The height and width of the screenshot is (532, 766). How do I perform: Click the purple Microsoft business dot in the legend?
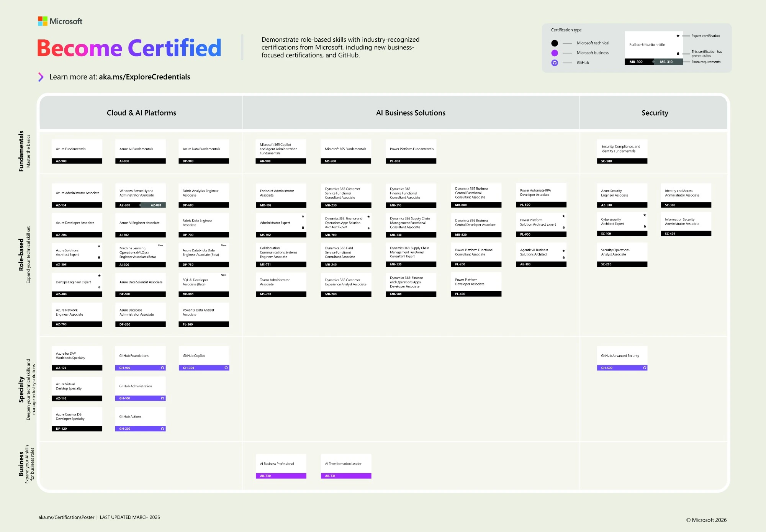[x=554, y=52]
